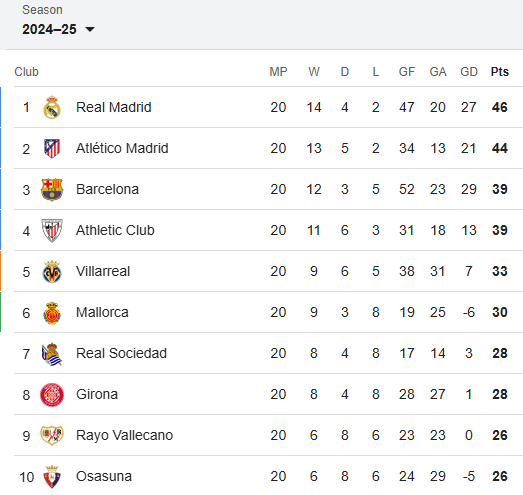
Task: Click the GD column header
Action: pos(469,72)
